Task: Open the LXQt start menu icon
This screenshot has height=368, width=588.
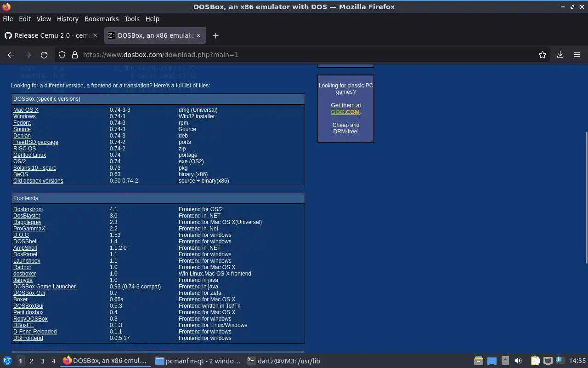Action: (7, 361)
